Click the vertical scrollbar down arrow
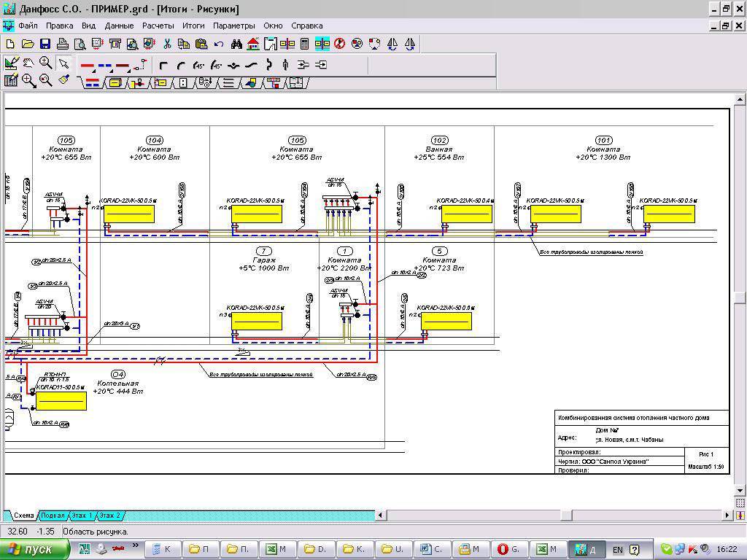 740,491
